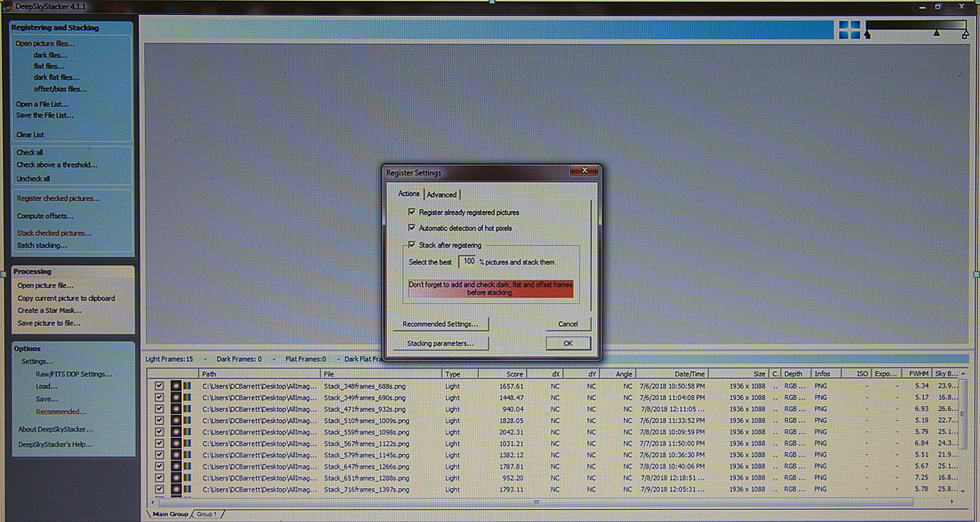Click Register checked pictures
The height and width of the screenshot is (522, 980).
58,198
